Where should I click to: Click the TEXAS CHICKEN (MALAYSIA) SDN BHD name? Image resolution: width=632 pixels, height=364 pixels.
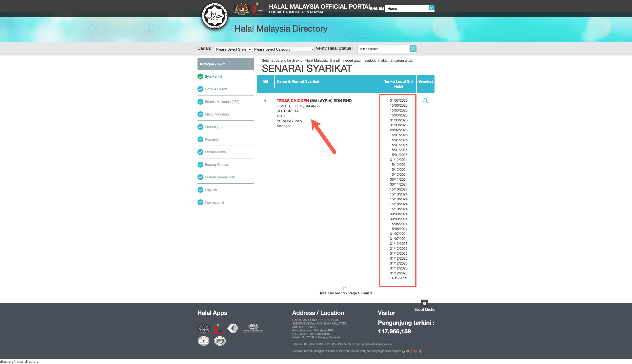[314, 101]
